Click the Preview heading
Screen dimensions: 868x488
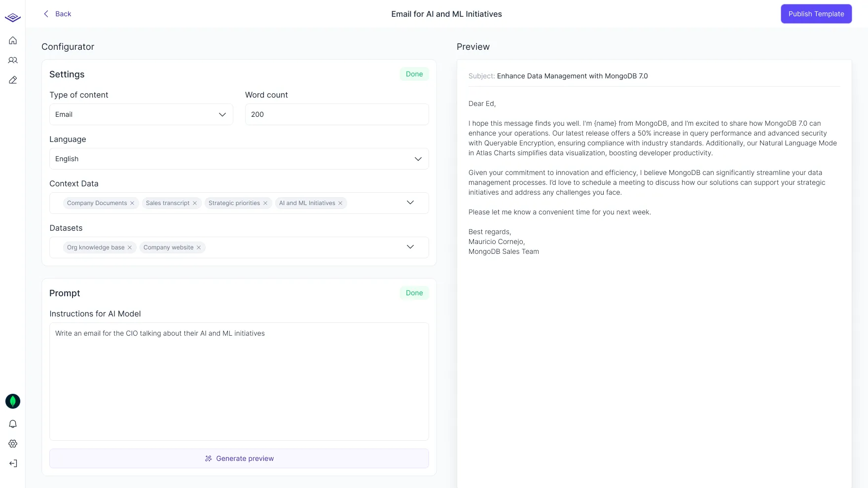pos(473,47)
